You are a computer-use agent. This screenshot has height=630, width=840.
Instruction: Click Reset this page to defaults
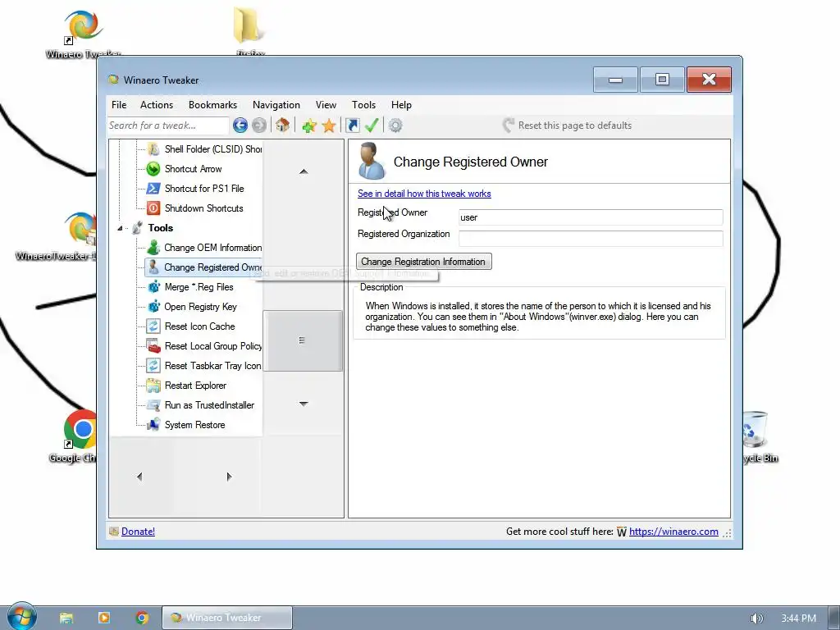tap(568, 126)
